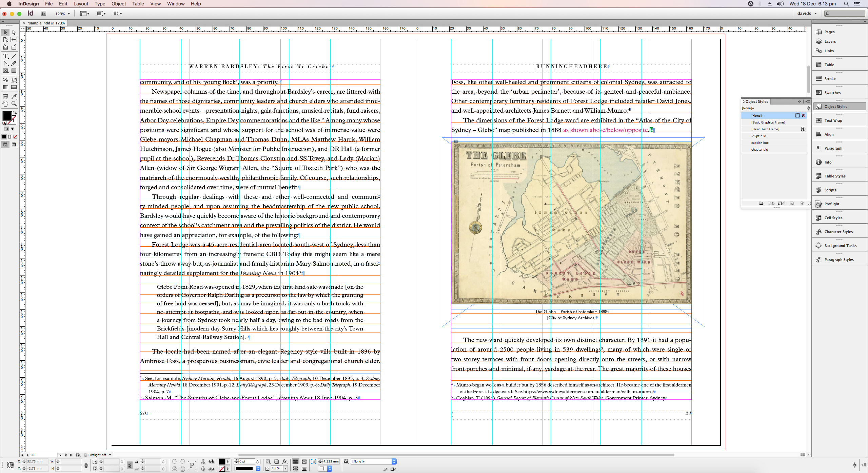Click the X position input field
This screenshot has height=473, width=868.
pos(37,461)
